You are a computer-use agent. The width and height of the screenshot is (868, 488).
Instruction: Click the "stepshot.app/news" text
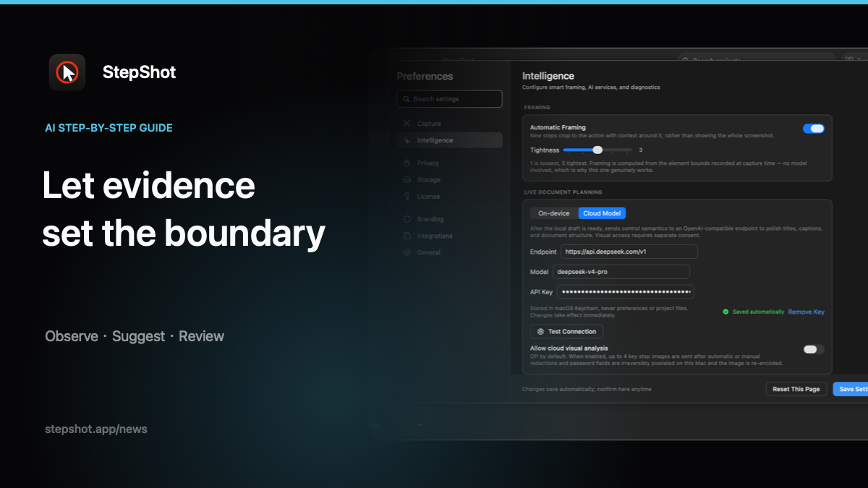click(96, 429)
